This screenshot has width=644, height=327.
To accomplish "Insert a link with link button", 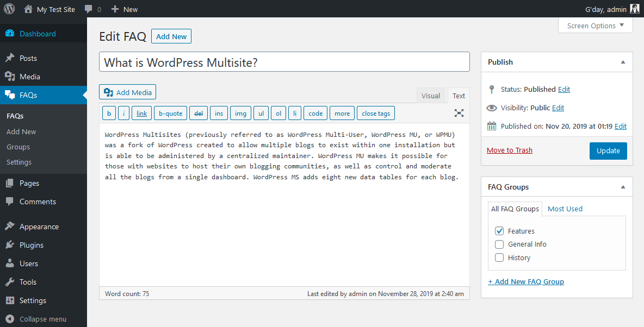I will pyautogui.click(x=142, y=113).
